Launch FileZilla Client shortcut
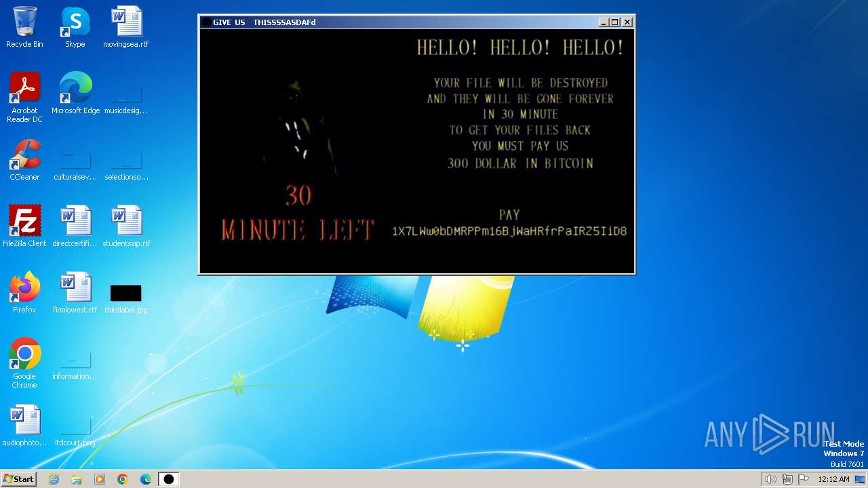This screenshot has height=488, width=868. [x=24, y=226]
